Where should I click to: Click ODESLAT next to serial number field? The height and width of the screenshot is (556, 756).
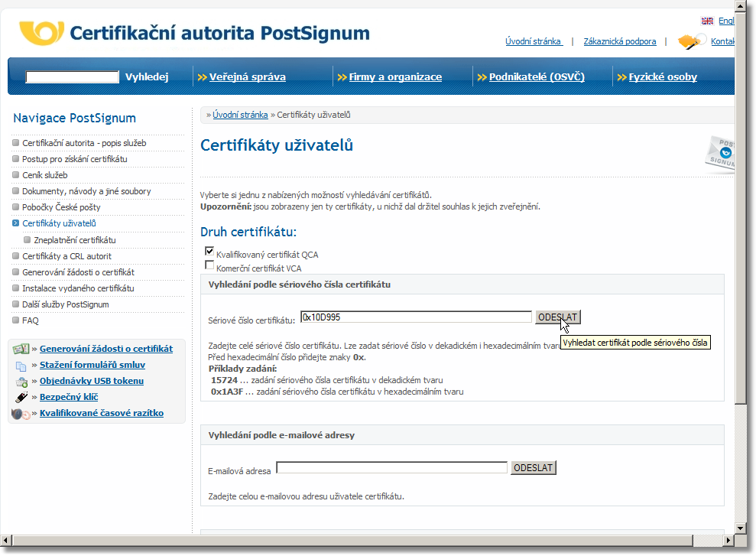(558, 317)
